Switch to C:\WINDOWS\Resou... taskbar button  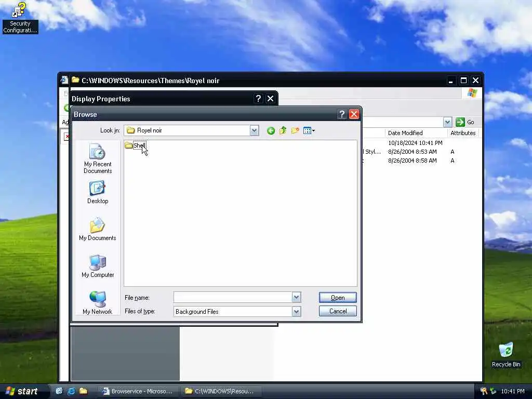point(221,391)
